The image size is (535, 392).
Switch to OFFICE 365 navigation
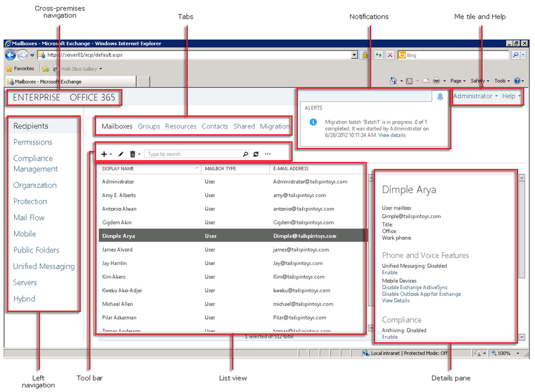92,98
